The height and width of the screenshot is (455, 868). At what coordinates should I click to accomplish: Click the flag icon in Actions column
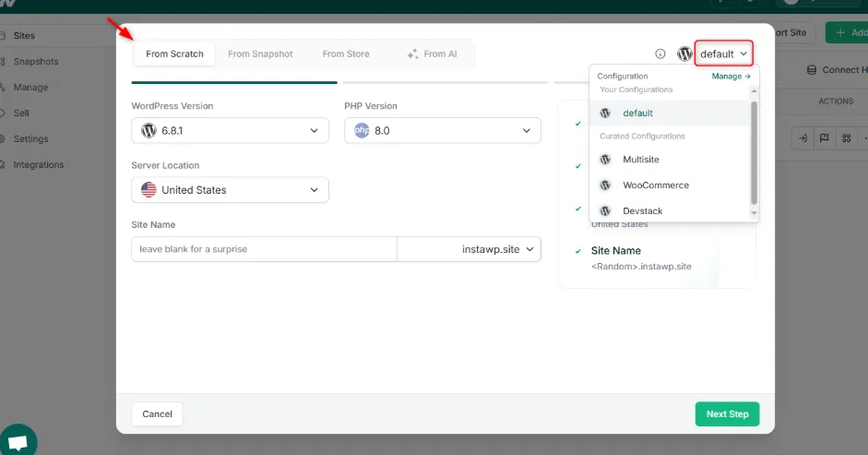(x=825, y=138)
